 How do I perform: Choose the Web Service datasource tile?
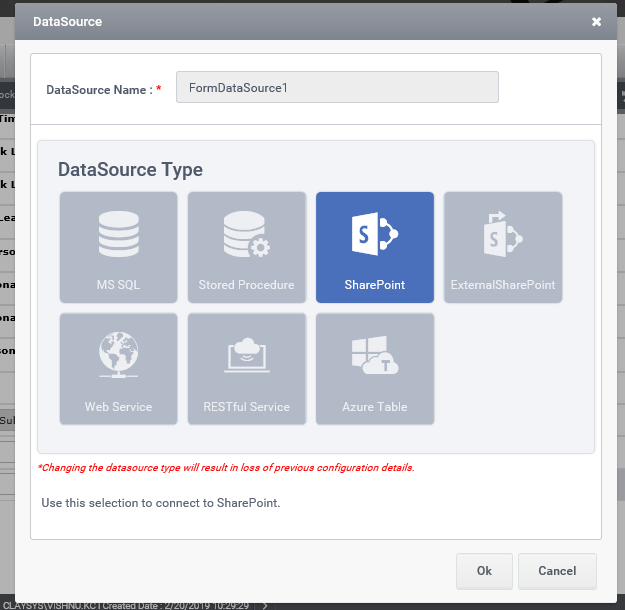[x=118, y=369]
